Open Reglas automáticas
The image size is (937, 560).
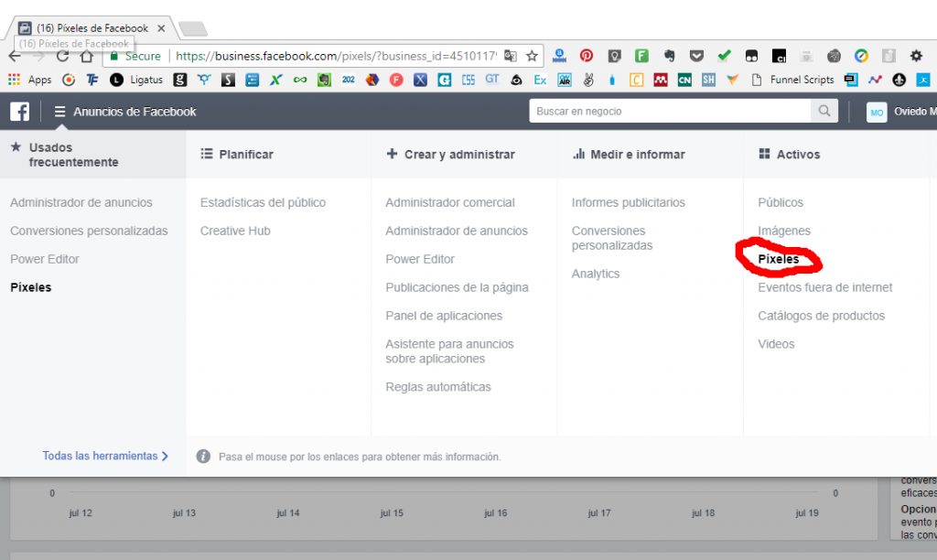438,387
